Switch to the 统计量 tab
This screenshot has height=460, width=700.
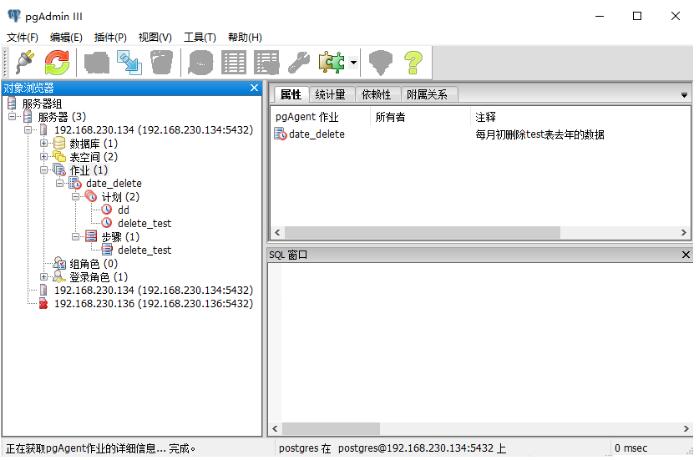coord(330,94)
